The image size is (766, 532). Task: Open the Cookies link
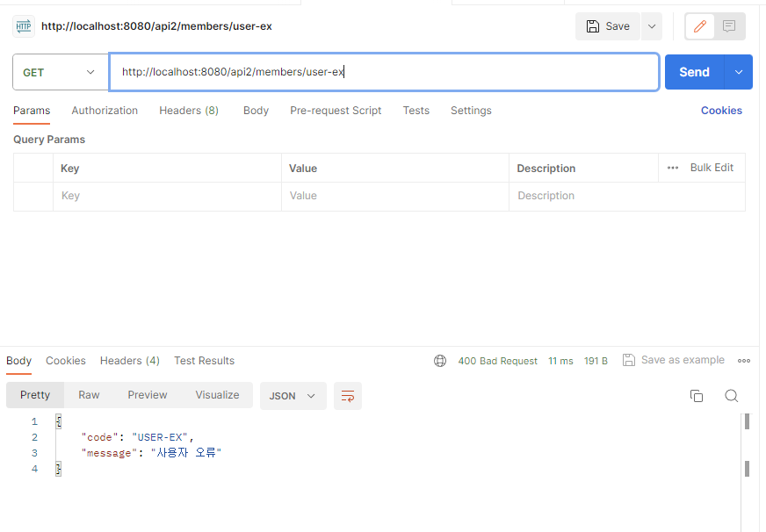(x=721, y=111)
